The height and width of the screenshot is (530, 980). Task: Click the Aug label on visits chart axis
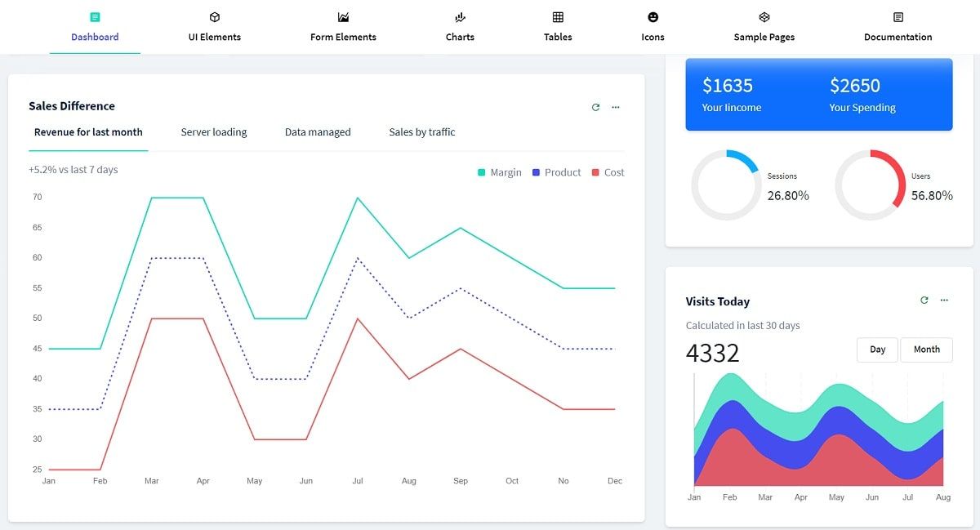click(943, 497)
